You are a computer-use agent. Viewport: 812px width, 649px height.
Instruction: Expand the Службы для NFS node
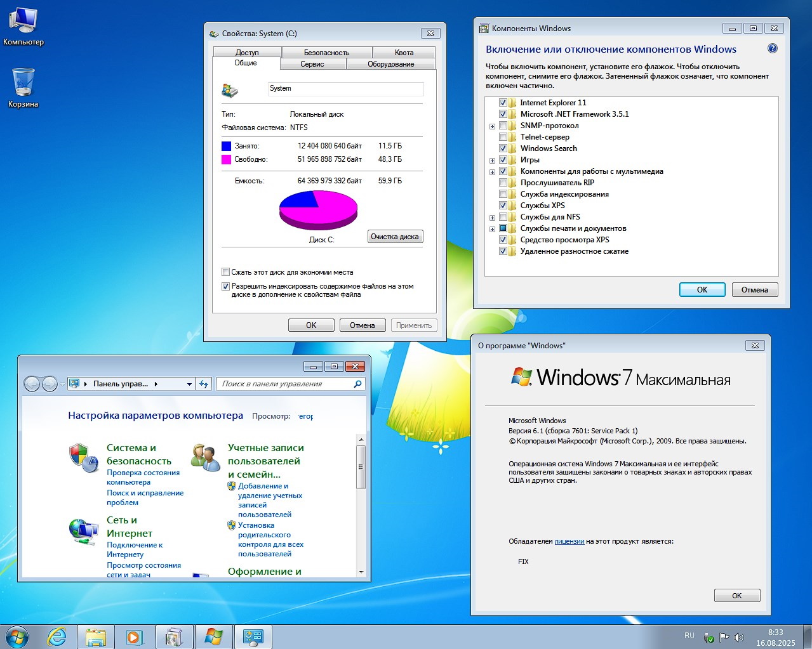pos(492,218)
